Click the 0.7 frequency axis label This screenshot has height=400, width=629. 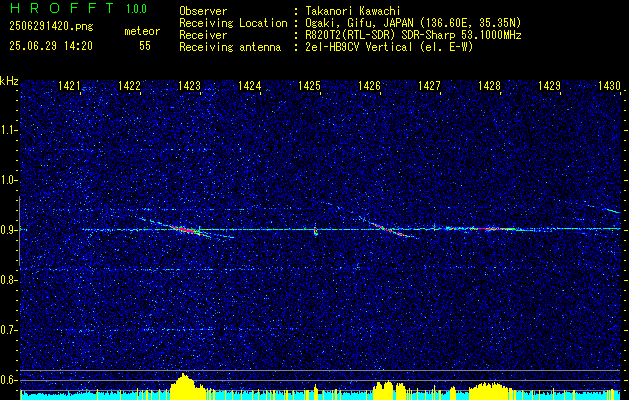pos(9,330)
